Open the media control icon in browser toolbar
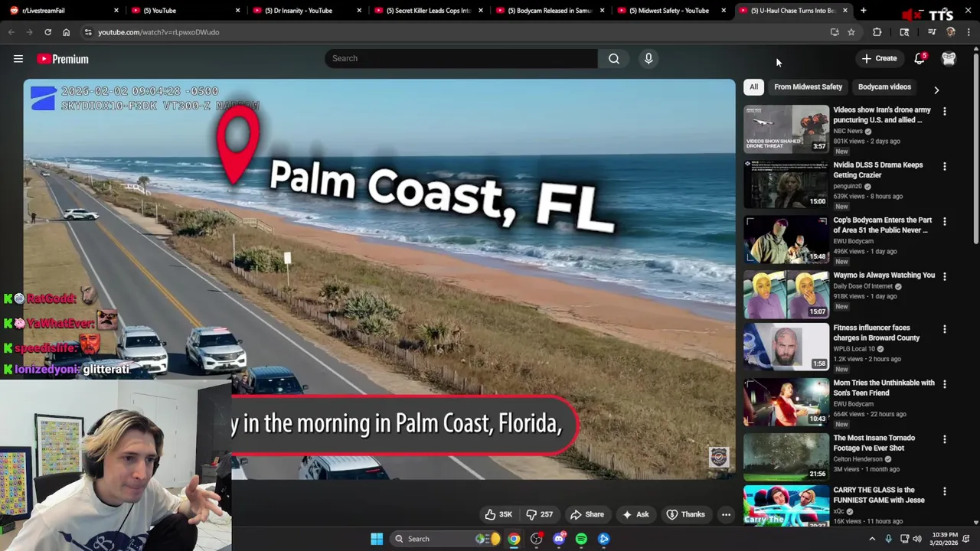980x551 pixels. [x=932, y=32]
